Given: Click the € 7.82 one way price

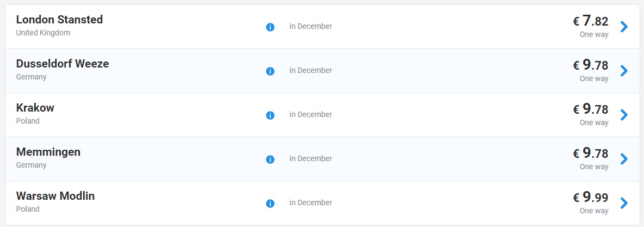Looking at the screenshot, I should [x=591, y=22].
